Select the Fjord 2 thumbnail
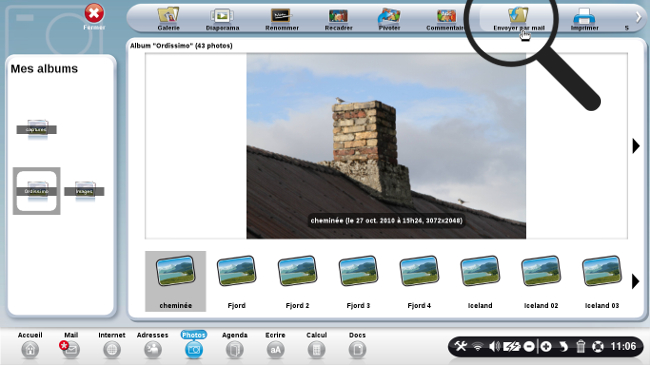Viewport: 650px width, 365px height. point(297,282)
